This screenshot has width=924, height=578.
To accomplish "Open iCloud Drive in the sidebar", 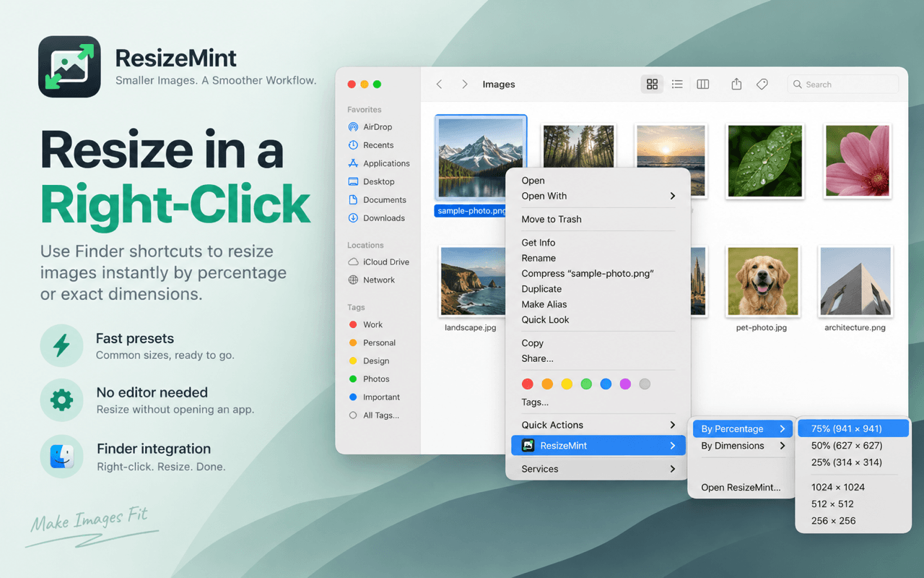I will click(x=378, y=262).
